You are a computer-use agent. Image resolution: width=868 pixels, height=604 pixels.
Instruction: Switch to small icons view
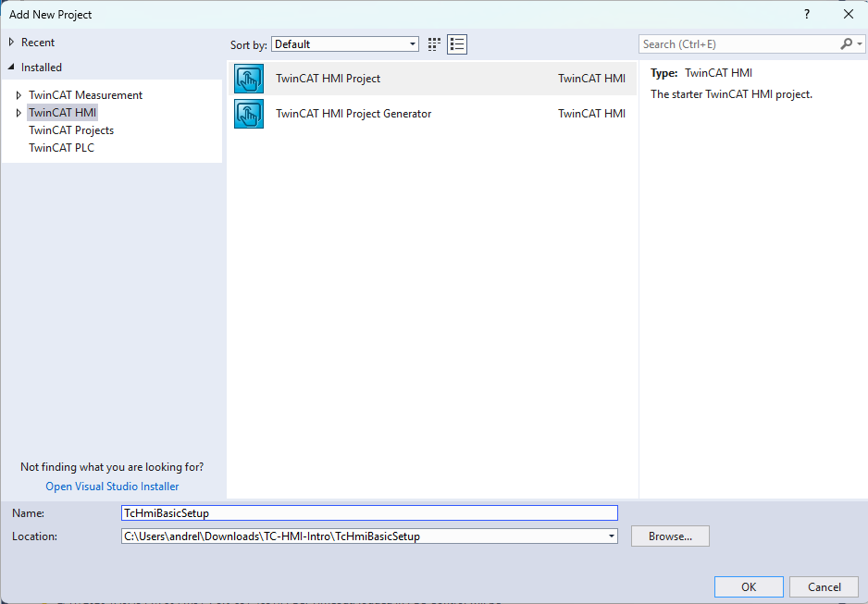pos(434,44)
